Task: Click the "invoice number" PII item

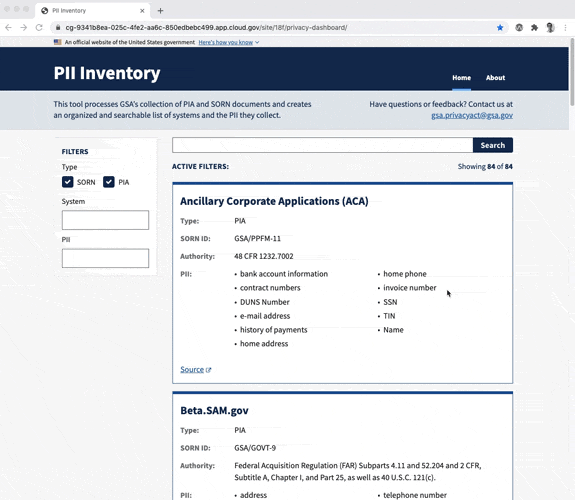Action: coord(410,288)
